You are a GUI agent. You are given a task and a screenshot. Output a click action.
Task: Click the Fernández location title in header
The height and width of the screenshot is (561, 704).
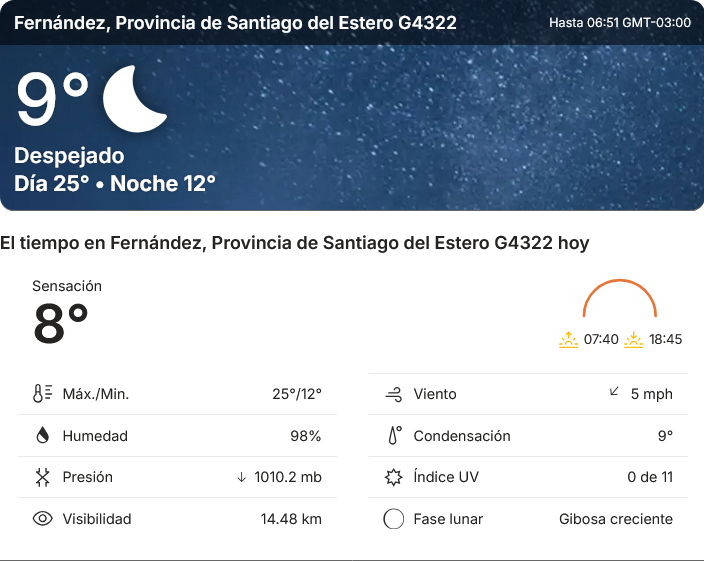(x=236, y=22)
